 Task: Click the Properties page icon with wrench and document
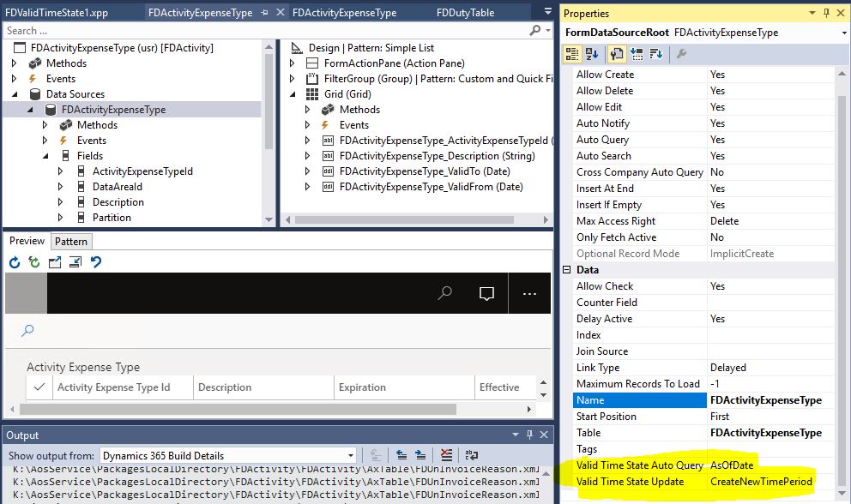point(617,54)
